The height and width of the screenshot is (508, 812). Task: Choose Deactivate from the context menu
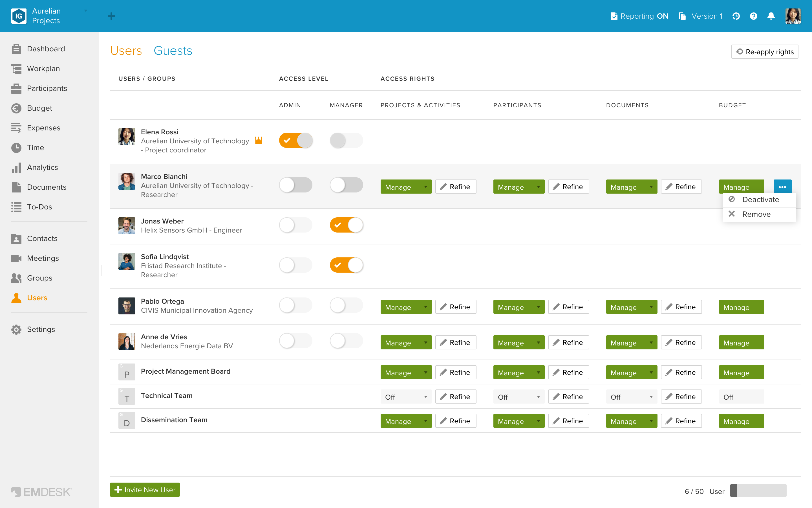pyautogui.click(x=760, y=200)
